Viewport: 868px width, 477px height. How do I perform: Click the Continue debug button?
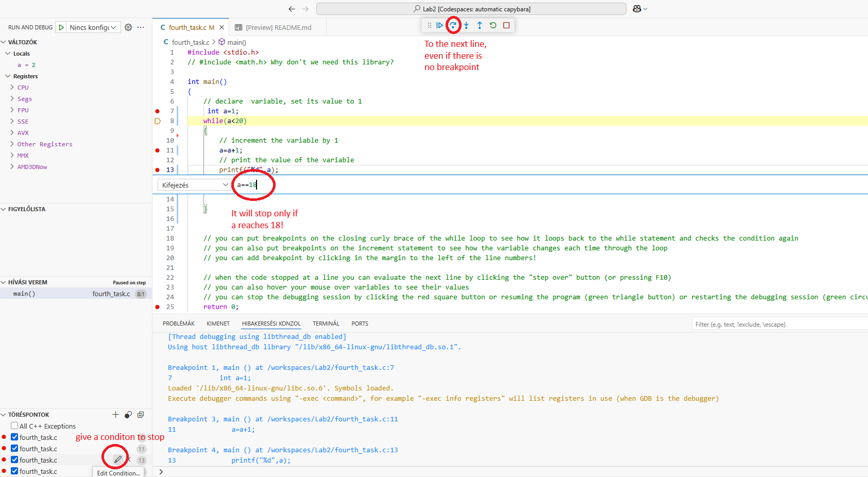(x=439, y=25)
